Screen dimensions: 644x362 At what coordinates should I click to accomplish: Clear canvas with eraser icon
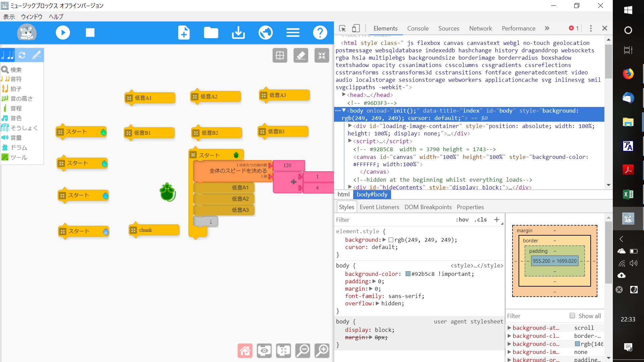click(x=301, y=56)
